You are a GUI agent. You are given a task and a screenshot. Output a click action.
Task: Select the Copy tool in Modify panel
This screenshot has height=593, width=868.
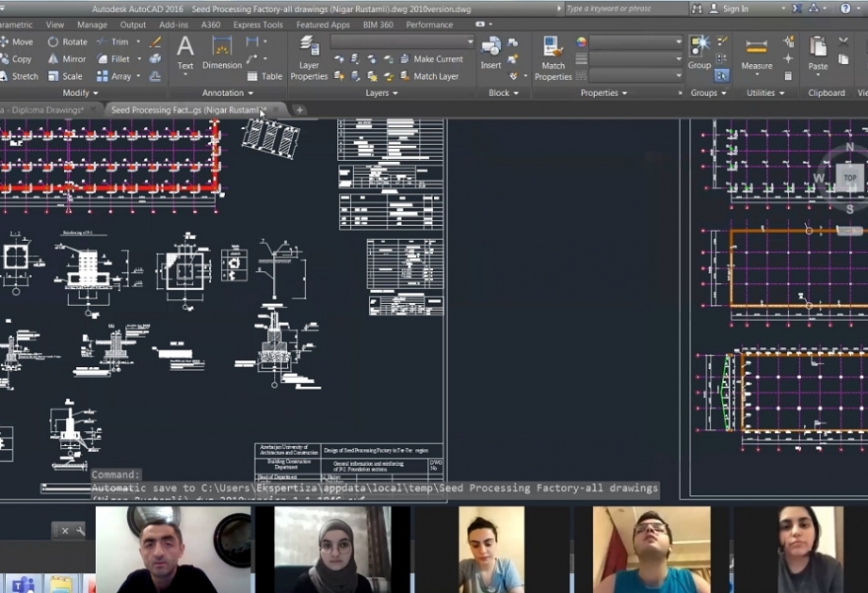[x=16, y=58]
